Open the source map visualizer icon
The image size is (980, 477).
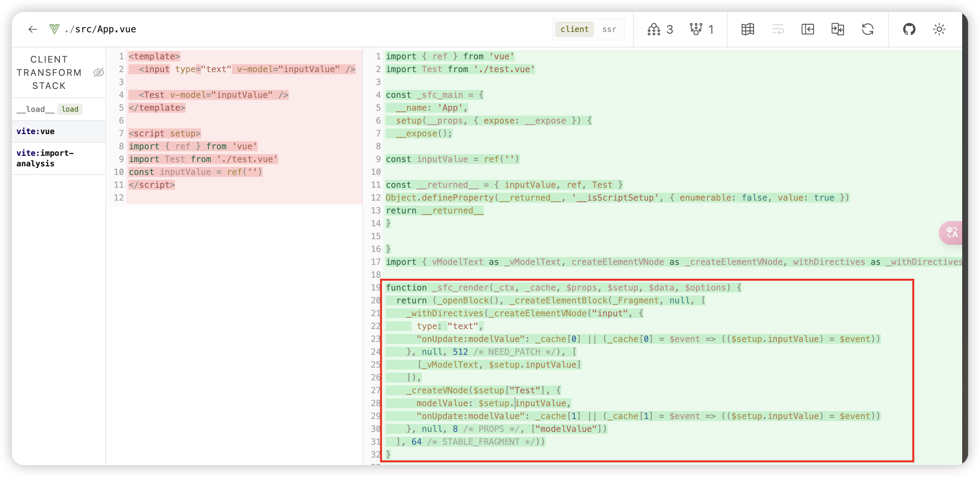[748, 29]
